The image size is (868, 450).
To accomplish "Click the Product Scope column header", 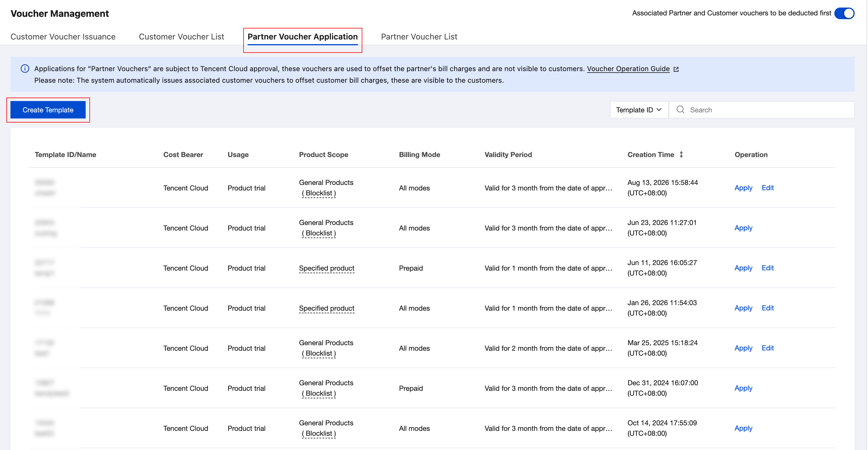I will (323, 154).
